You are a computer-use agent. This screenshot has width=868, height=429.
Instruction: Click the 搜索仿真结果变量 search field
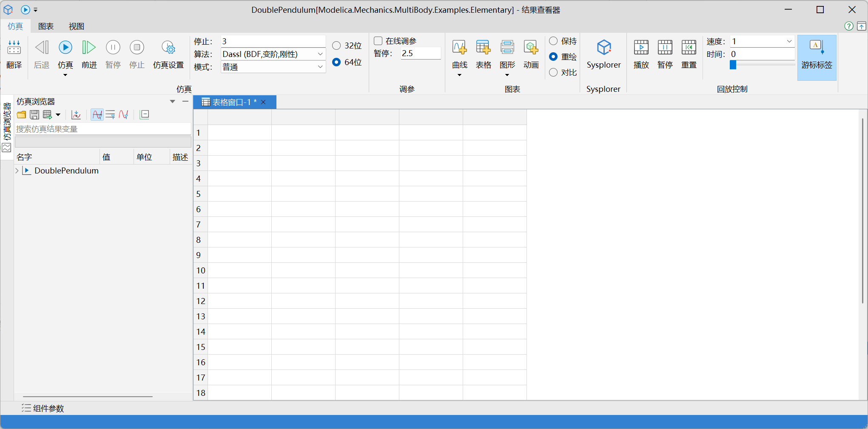pos(102,129)
